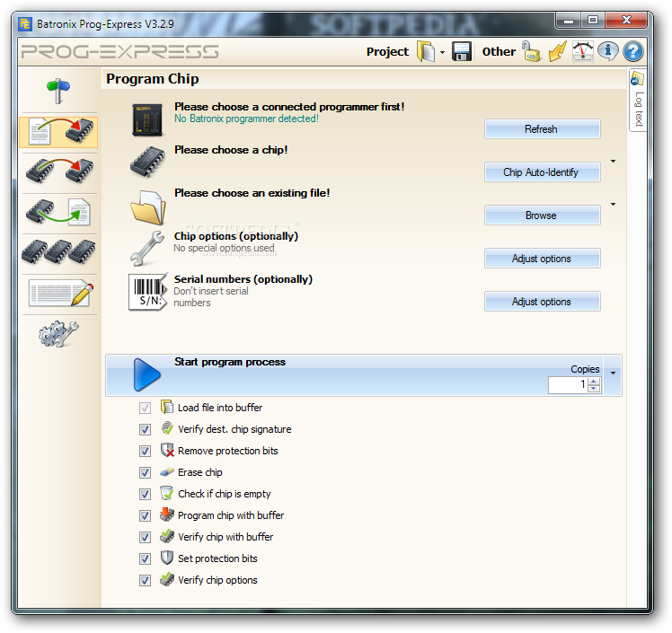Click the lightning bolt toolbar icon
This screenshot has height=633, width=672.
click(558, 51)
